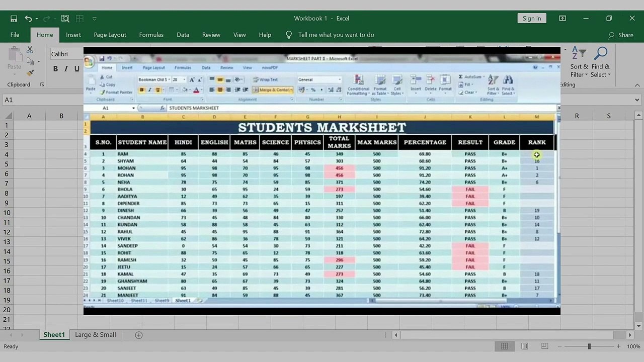644x362 pixels.
Task: Open Print Preview from Quick Access Toolbar
Action: pos(65,19)
